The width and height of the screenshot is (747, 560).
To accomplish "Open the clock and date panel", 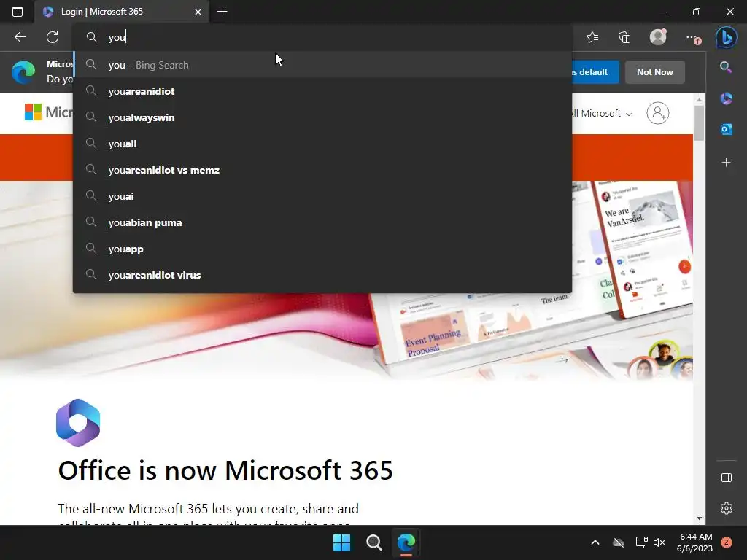I will [x=694, y=542].
